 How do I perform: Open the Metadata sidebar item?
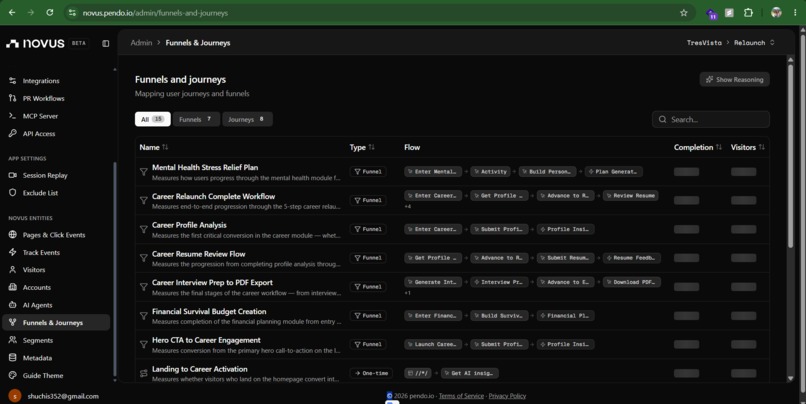37,358
